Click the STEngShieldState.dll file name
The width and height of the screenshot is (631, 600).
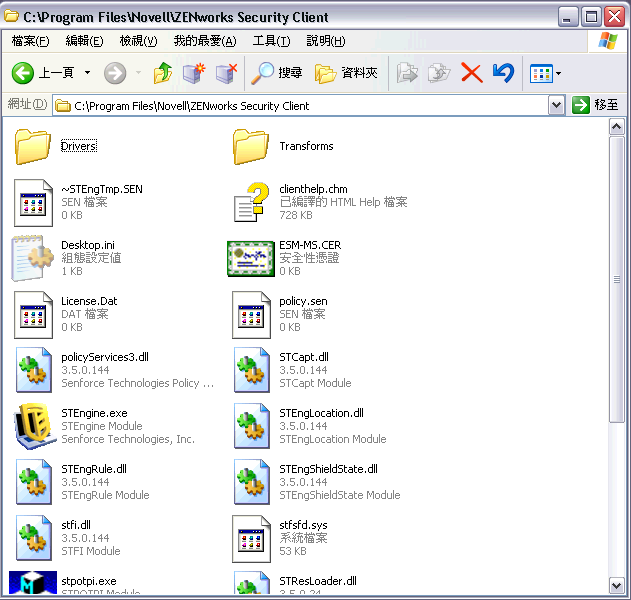pos(328,469)
